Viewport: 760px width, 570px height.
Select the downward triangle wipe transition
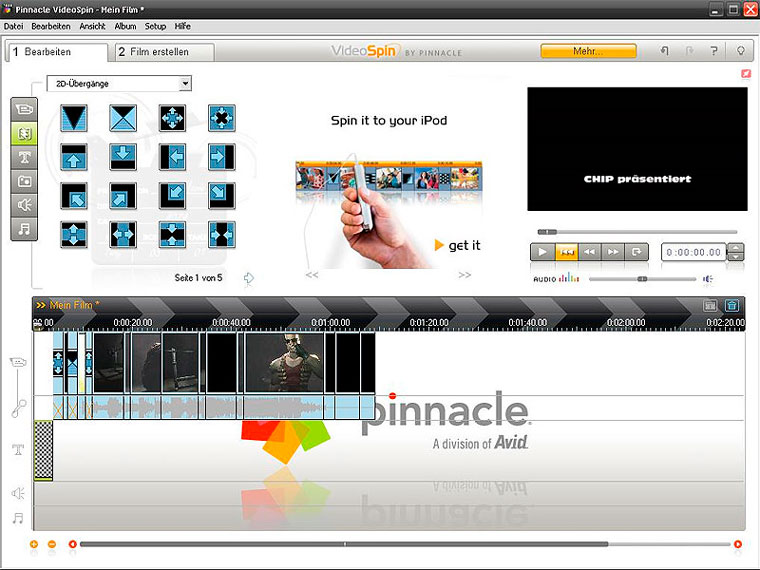[x=74, y=118]
